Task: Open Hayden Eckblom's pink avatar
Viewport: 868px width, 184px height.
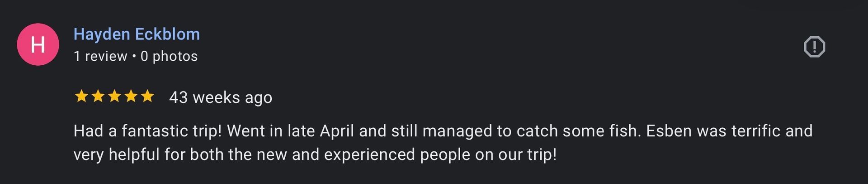Action: click(x=38, y=44)
